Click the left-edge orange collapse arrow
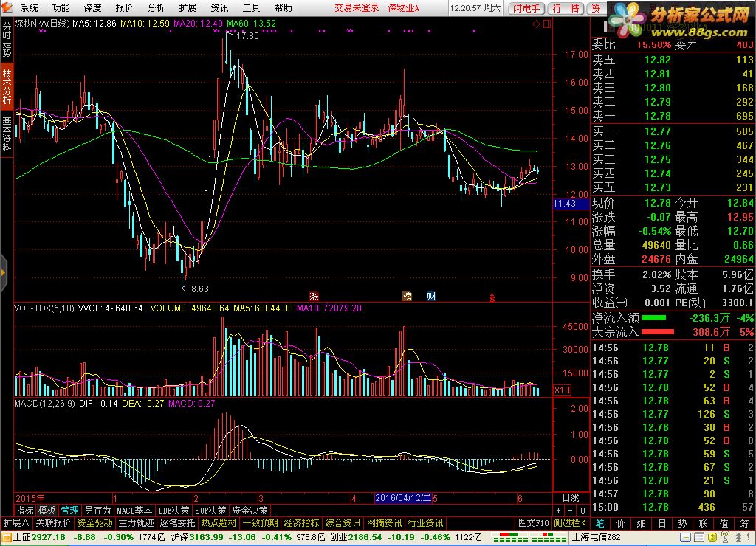The width and height of the screenshot is (756, 546). [4, 273]
